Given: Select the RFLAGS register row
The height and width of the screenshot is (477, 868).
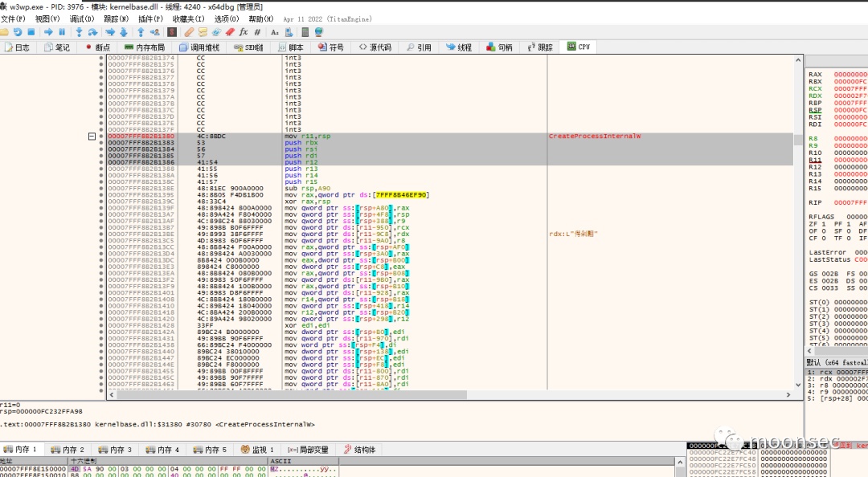Looking at the screenshot, I should (x=837, y=217).
